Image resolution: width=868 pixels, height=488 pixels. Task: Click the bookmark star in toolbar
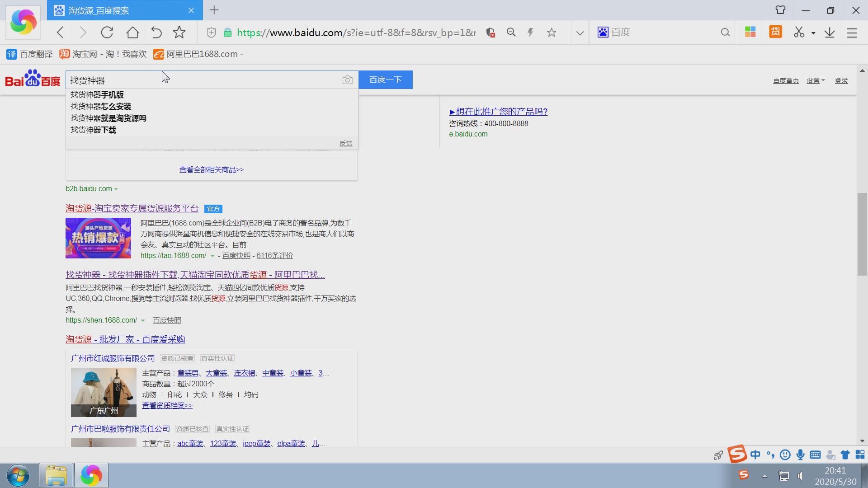pyautogui.click(x=179, y=33)
